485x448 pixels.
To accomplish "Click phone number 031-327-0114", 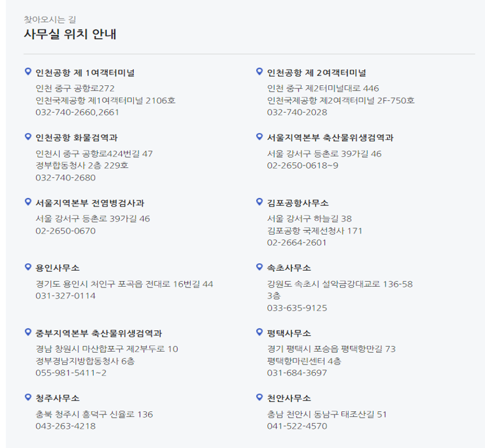I will (x=65, y=296).
